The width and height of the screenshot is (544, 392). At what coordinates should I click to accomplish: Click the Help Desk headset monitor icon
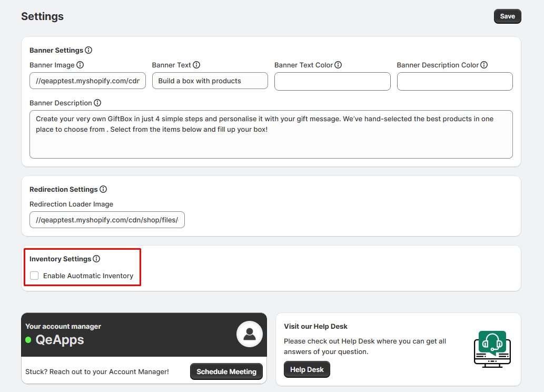pyautogui.click(x=492, y=348)
